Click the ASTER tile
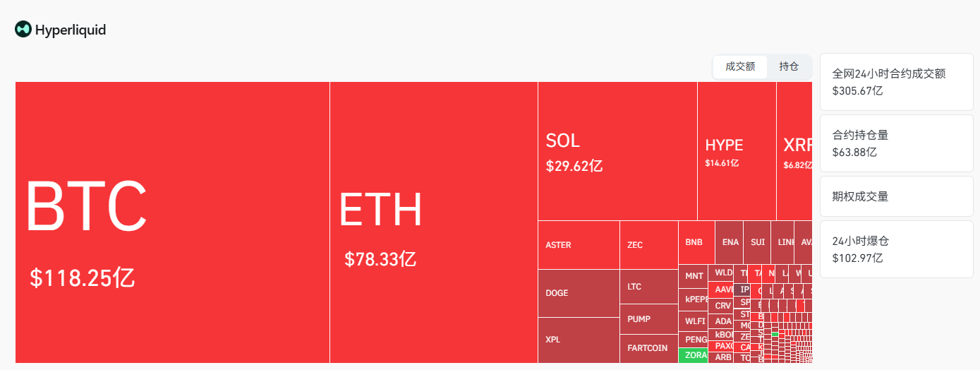Screen dimensions: 980x370 (579, 245)
